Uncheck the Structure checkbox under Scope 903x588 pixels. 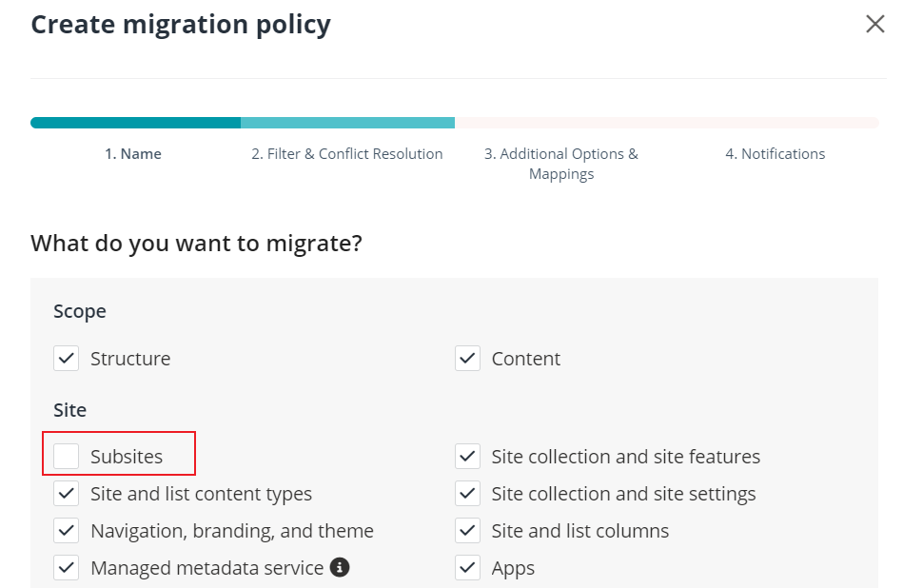pos(66,359)
